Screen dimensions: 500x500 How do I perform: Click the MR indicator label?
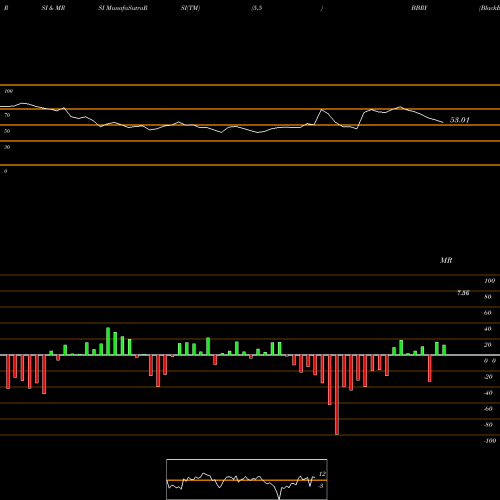tap(446, 260)
